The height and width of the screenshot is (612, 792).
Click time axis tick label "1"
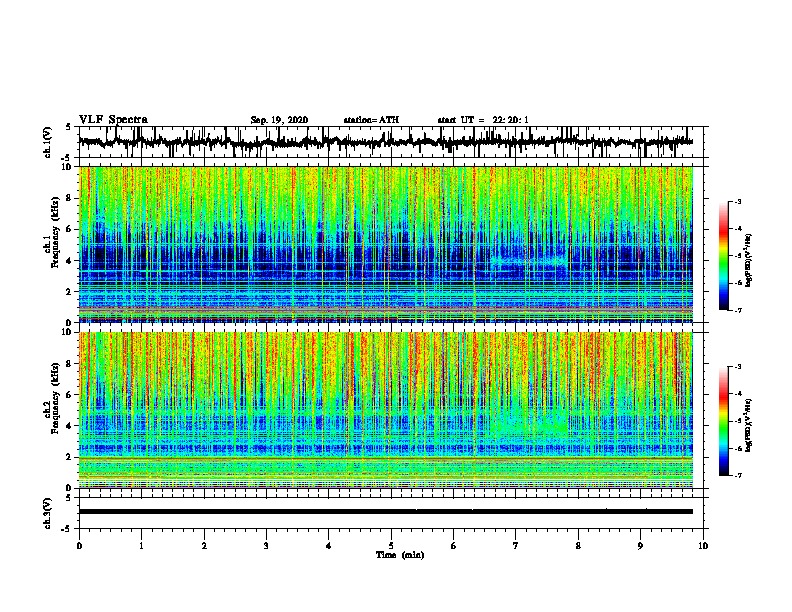point(141,546)
